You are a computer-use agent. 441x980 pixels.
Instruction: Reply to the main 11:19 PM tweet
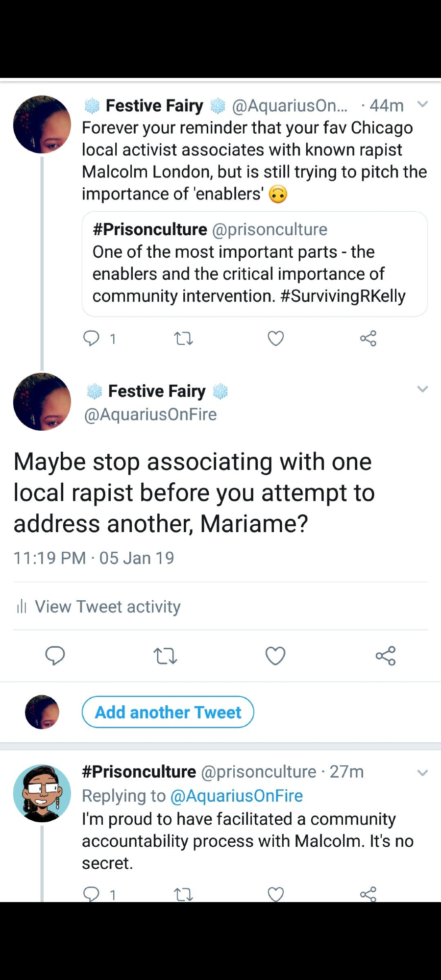pos(55,656)
